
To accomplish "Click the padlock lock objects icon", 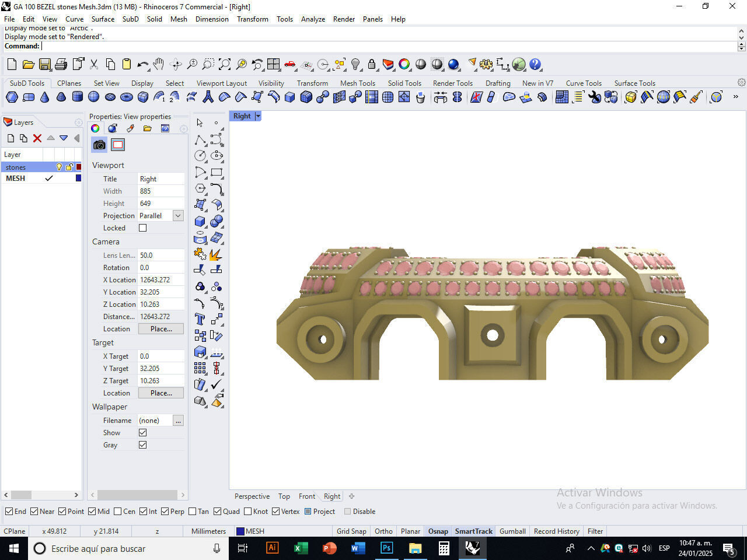I will point(372,65).
